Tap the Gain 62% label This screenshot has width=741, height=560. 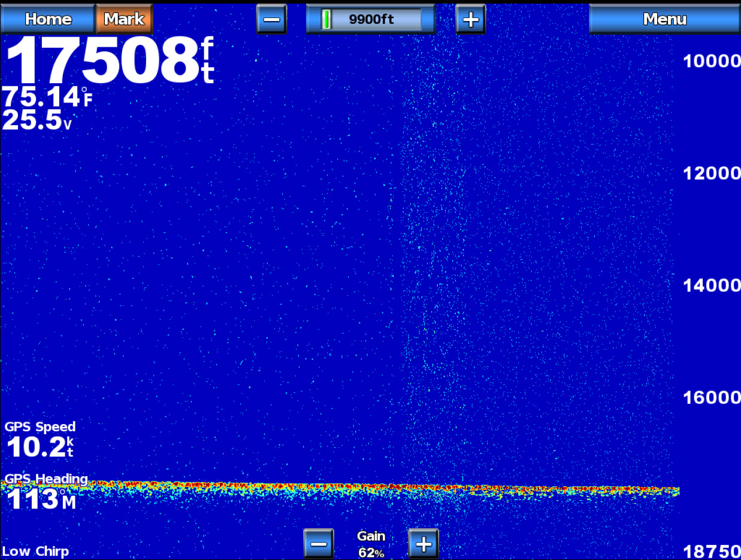click(x=371, y=544)
